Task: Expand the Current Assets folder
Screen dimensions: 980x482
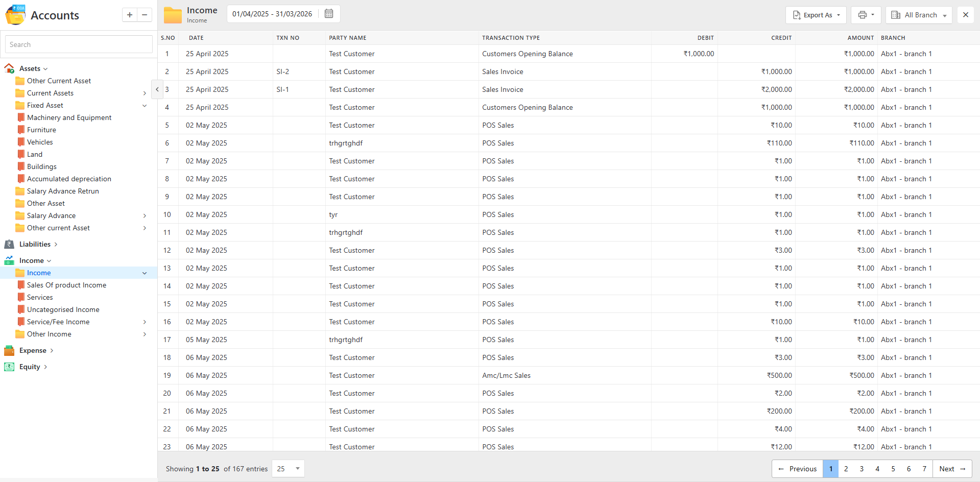Action: [x=145, y=93]
